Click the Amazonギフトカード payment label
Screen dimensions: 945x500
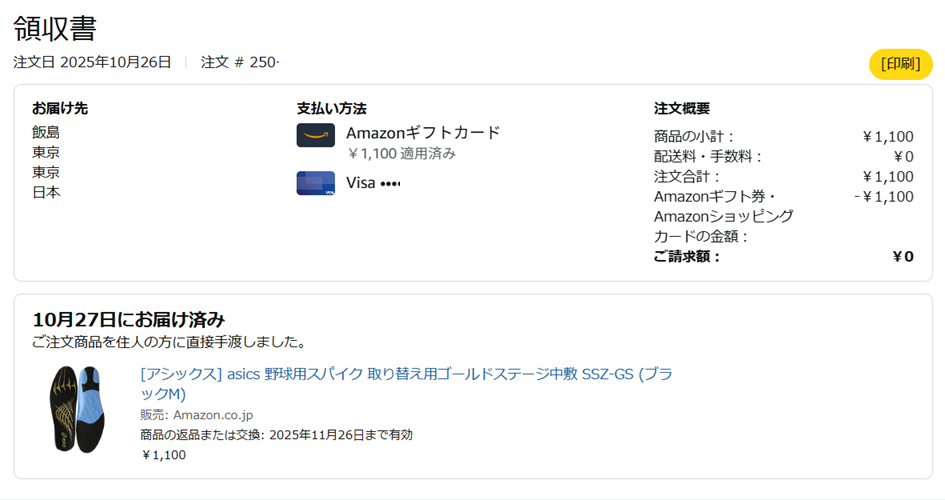coord(423,132)
